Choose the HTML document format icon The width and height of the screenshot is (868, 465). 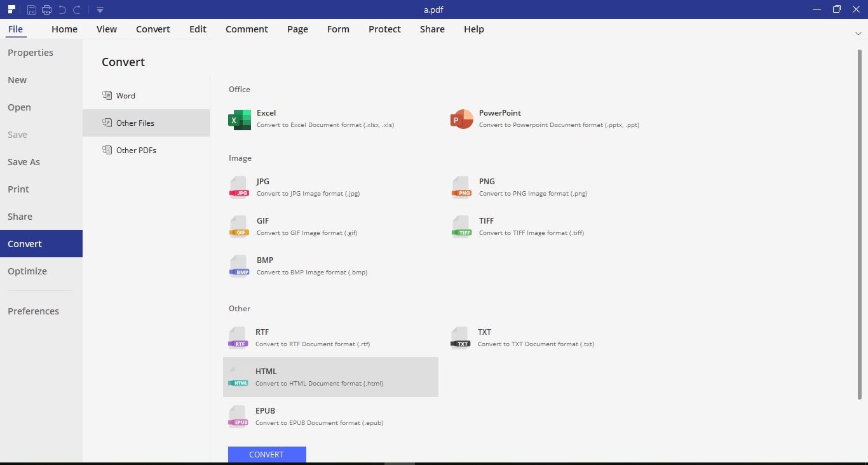pyautogui.click(x=238, y=378)
